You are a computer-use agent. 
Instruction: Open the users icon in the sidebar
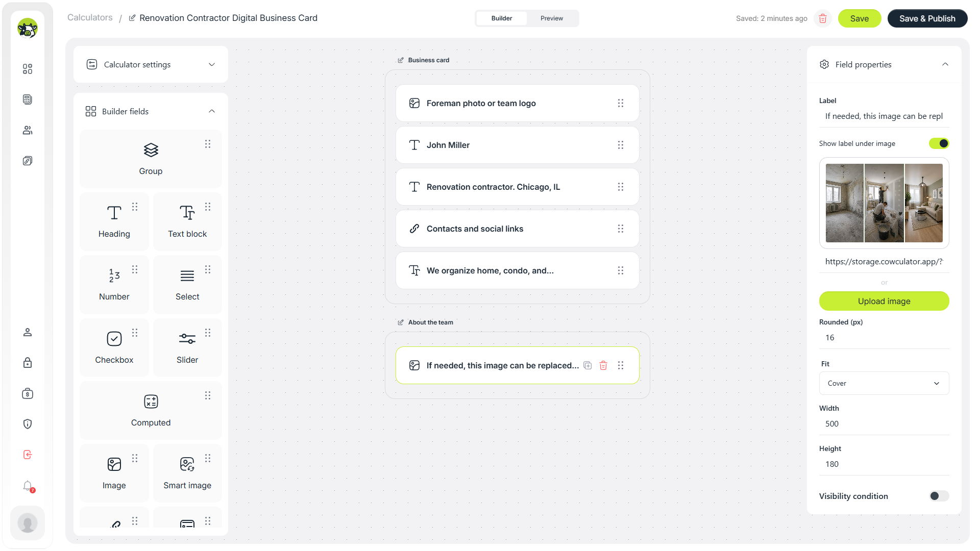tap(28, 130)
